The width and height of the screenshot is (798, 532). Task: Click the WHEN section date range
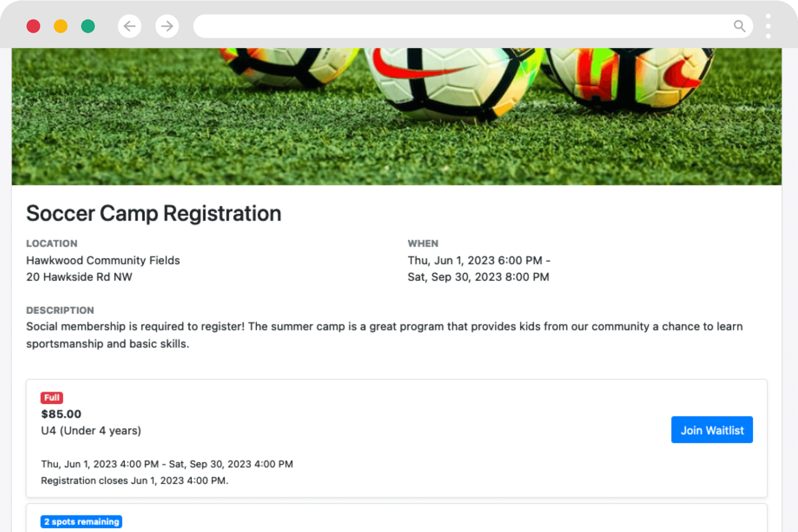click(479, 268)
